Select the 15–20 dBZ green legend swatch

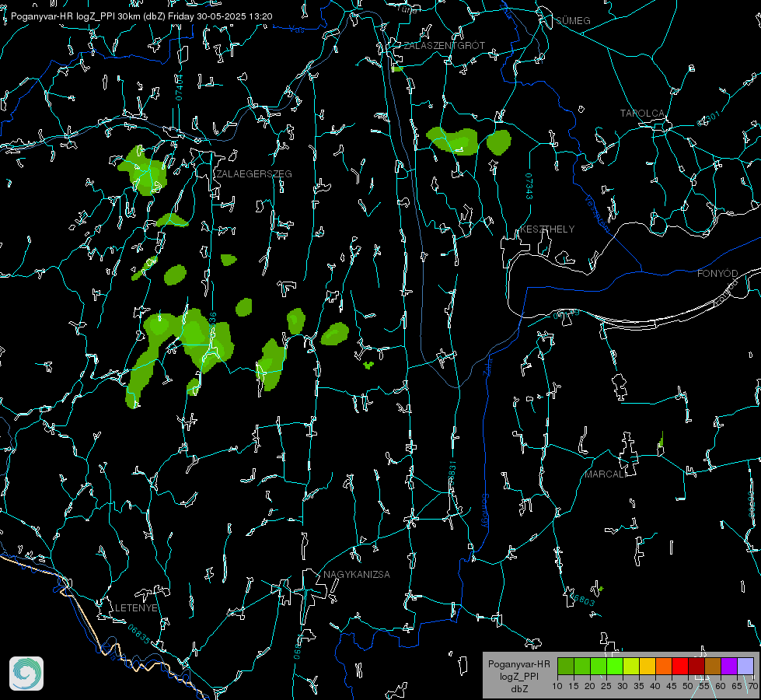pyautogui.click(x=582, y=666)
